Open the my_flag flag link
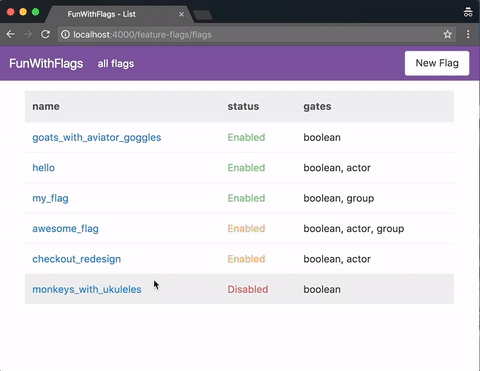The width and height of the screenshot is (480, 371). coord(50,198)
